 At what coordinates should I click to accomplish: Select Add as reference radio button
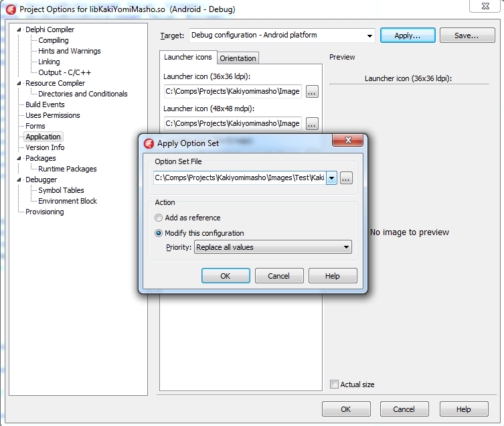click(159, 218)
